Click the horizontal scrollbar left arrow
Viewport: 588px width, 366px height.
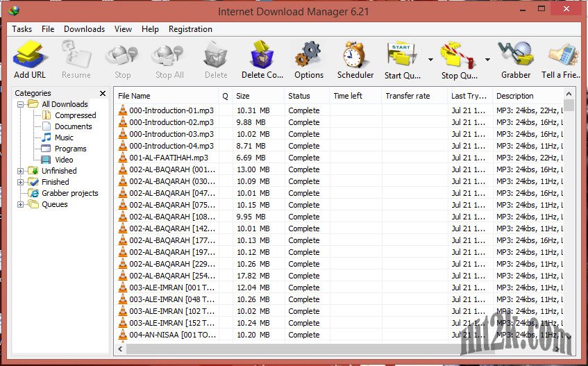120,349
